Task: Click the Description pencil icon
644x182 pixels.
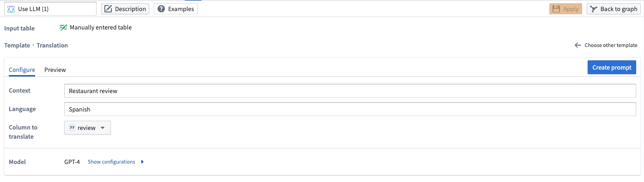Action: 109,9
